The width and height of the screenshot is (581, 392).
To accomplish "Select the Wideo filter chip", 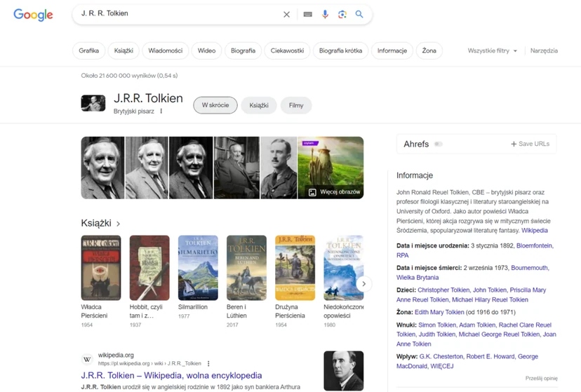I will click(206, 50).
